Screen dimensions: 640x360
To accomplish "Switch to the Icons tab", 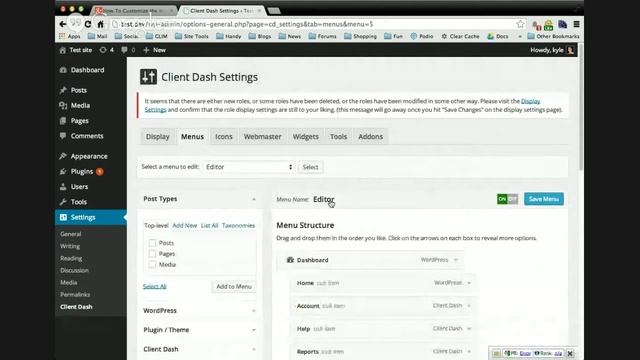I will [224, 137].
